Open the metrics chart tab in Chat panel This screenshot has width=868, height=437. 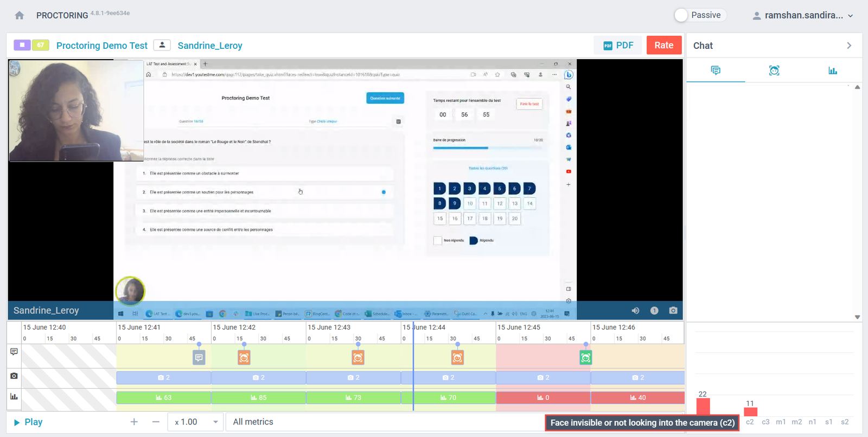tap(832, 70)
